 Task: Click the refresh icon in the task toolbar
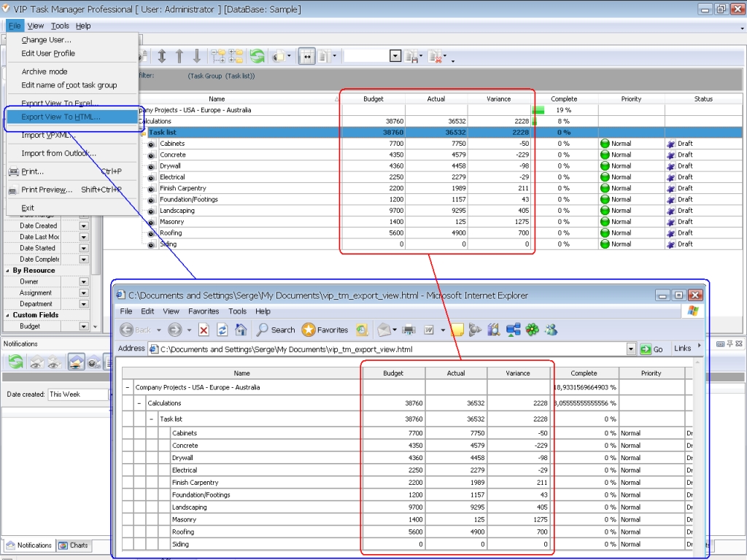pos(257,55)
